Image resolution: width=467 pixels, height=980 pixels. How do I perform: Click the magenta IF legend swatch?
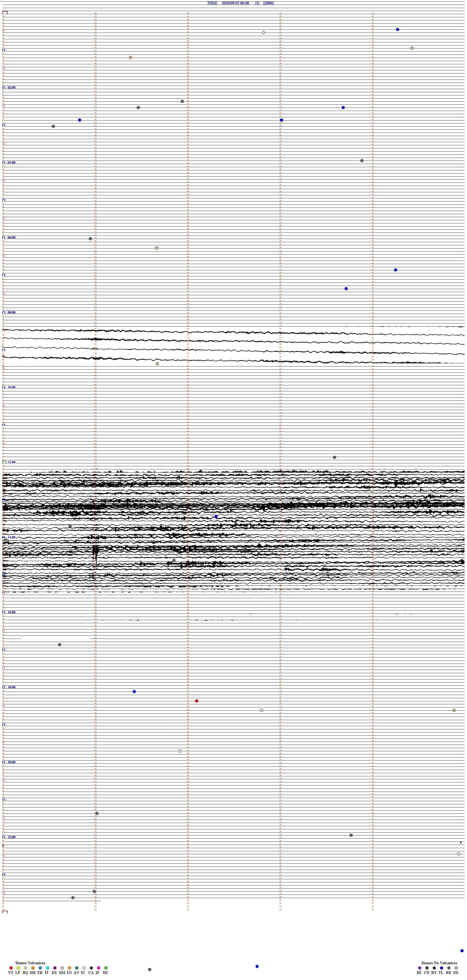tap(99, 968)
